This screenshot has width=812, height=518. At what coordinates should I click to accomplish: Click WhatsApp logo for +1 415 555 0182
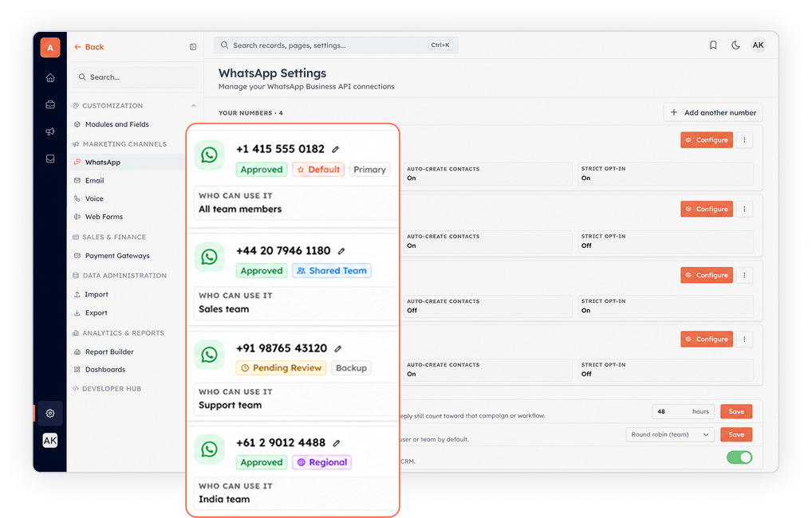coord(209,155)
